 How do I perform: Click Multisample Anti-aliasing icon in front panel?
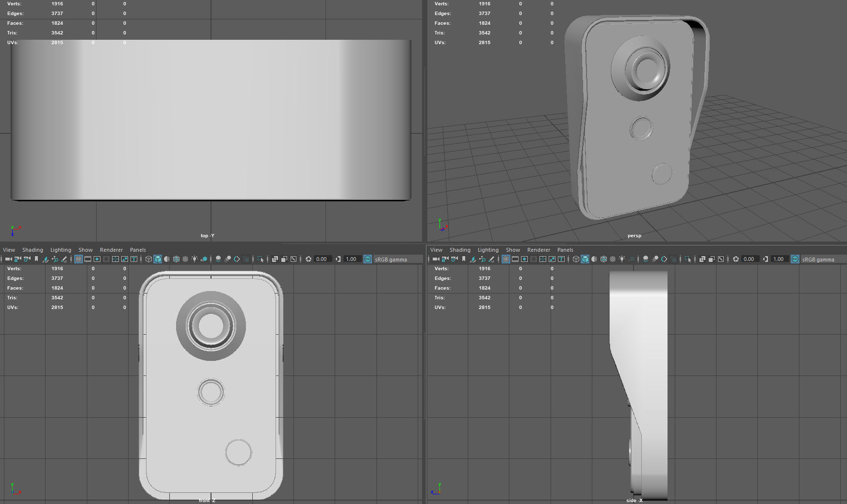click(237, 259)
